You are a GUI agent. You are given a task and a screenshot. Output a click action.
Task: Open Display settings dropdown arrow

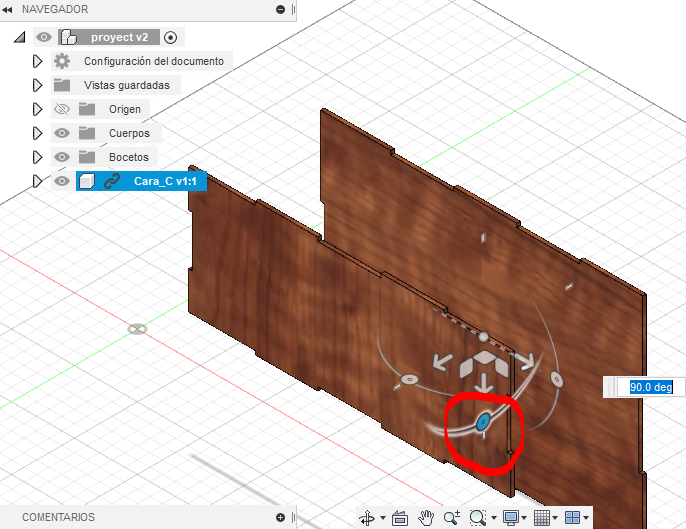tap(524, 518)
